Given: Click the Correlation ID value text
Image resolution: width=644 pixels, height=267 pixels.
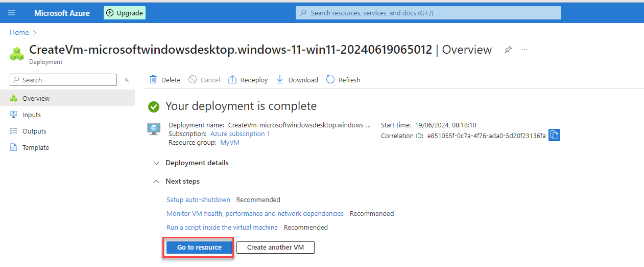Looking at the screenshot, I should [487, 136].
